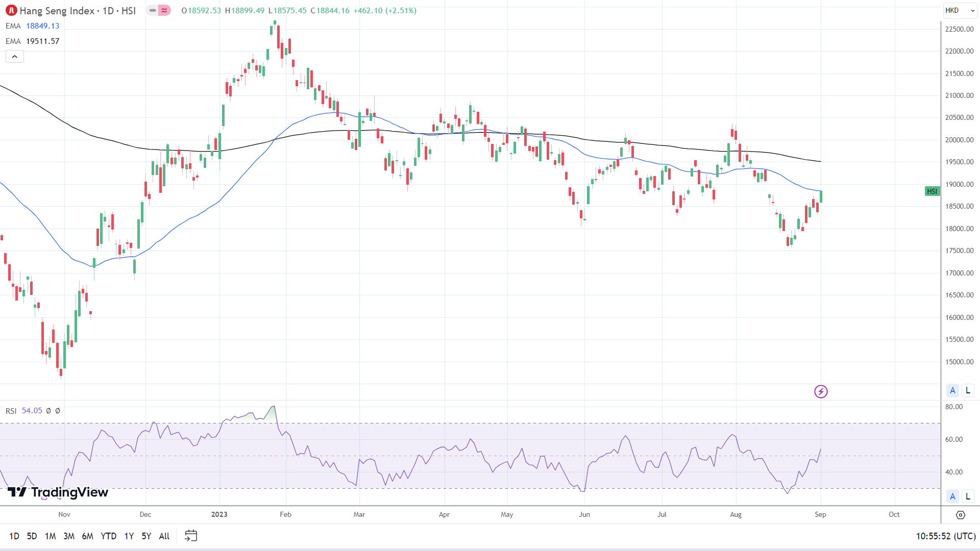Viewport: 980px width, 551px height.
Task: Open chart settings gear icon
Action: (961, 515)
